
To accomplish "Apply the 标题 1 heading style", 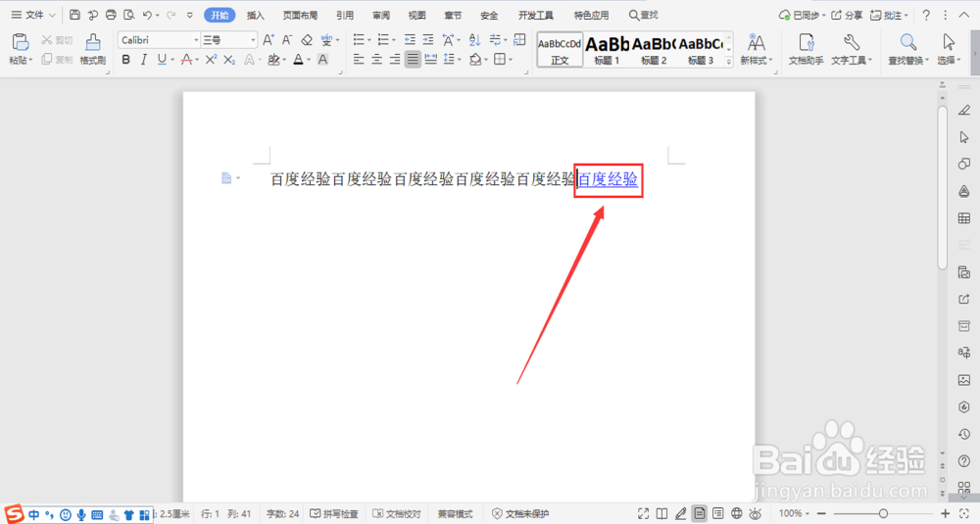I will pos(607,50).
